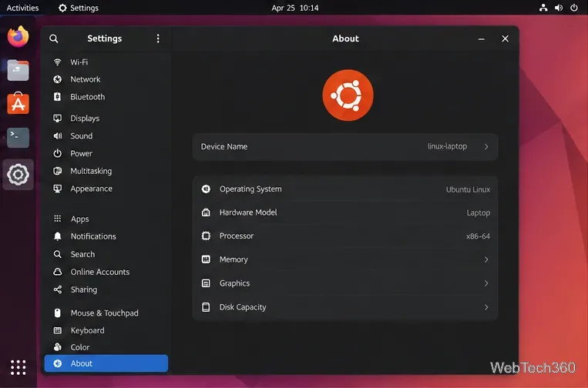
Task: Click the Processor chip icon
Action: click(x=206, y=236)
